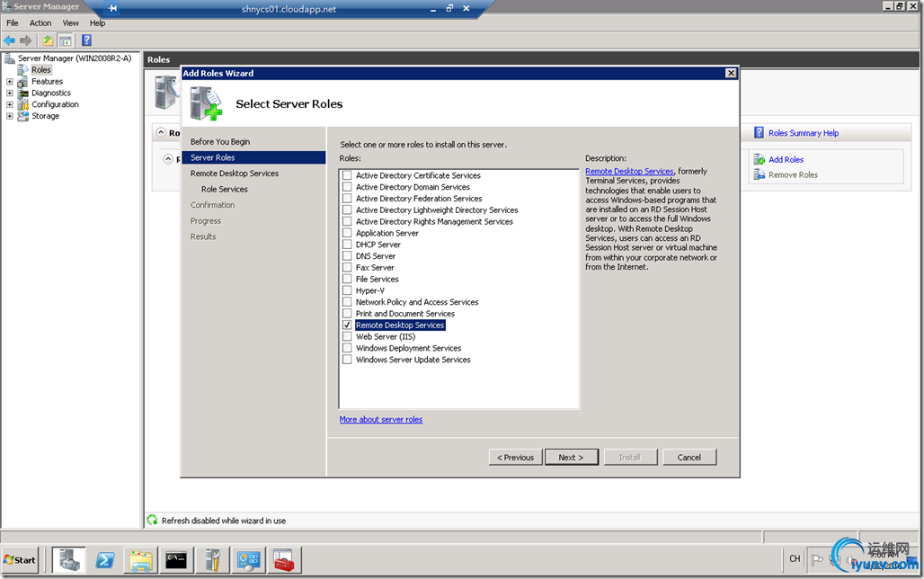Check File Services role

click(347, 279)
